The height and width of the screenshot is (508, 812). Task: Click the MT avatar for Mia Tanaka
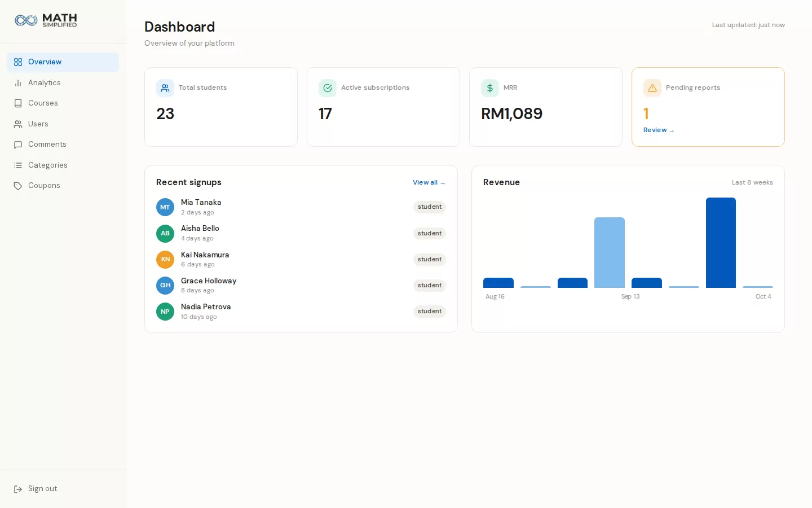point(165,207)
